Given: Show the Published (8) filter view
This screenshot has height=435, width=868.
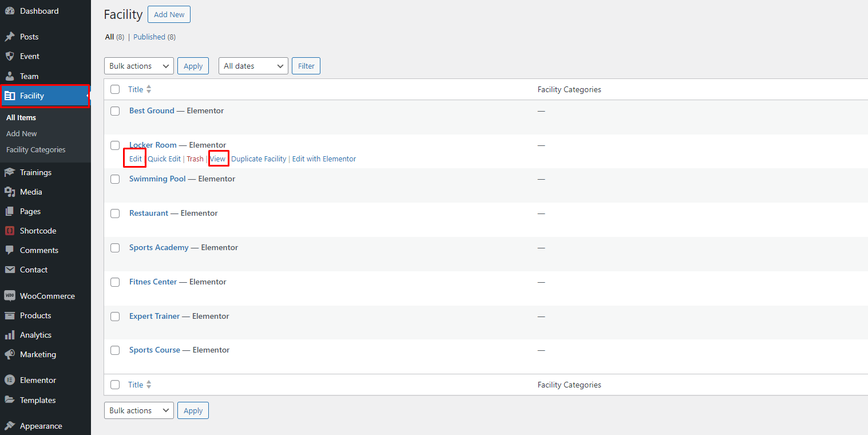Looking at the screenshot, I should 154,37.
